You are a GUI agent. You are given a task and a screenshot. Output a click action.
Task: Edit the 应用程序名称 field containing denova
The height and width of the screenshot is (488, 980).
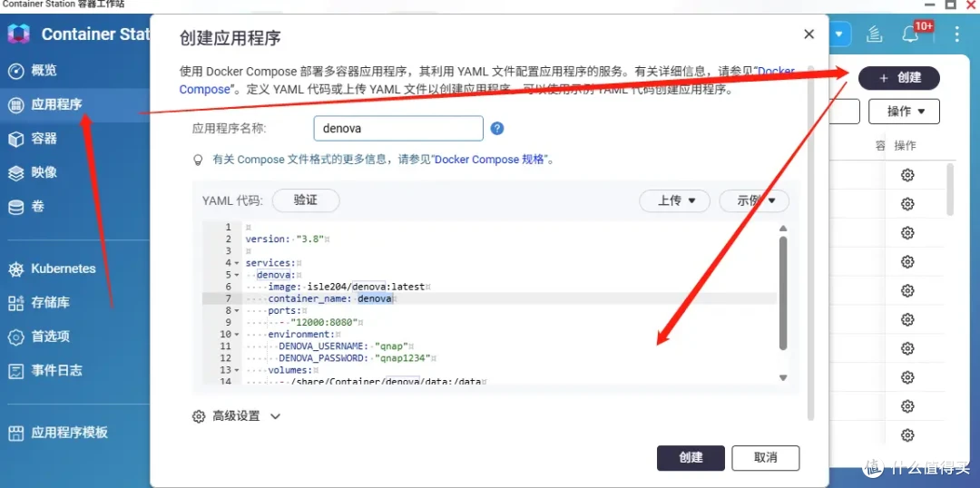pyautogui.click(x=398, y=129)
